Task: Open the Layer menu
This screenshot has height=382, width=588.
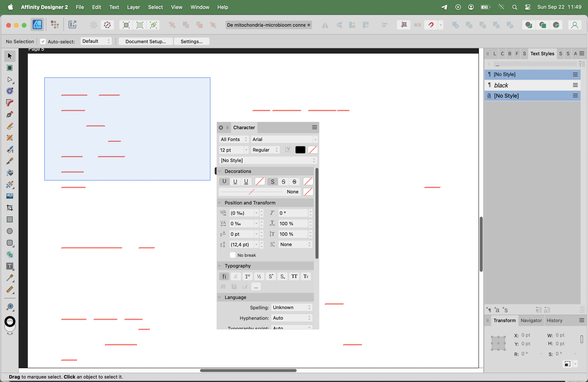Action: pos(133,7)
